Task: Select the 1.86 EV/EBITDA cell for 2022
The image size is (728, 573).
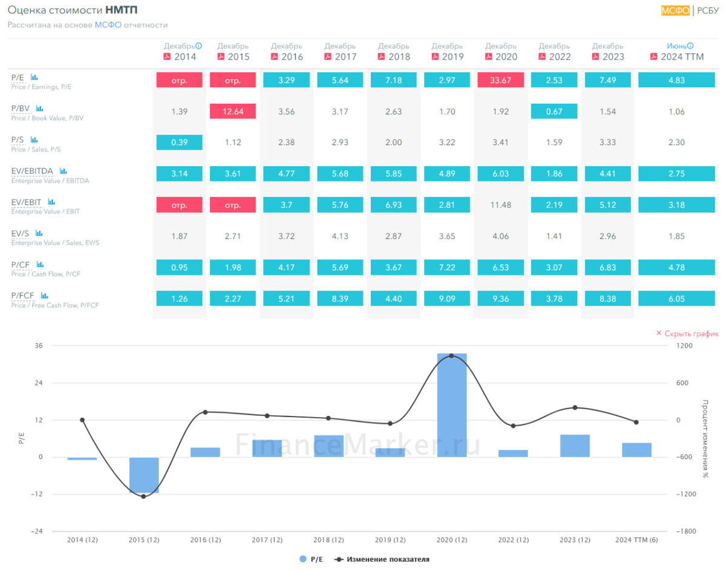Action: [554, 173]
